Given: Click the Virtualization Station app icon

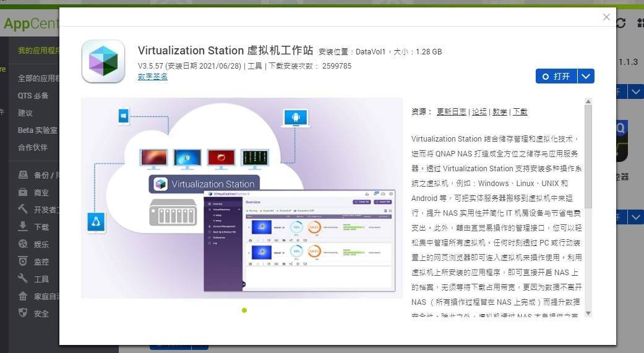Looking at the screenshot, I should [103, 61].
